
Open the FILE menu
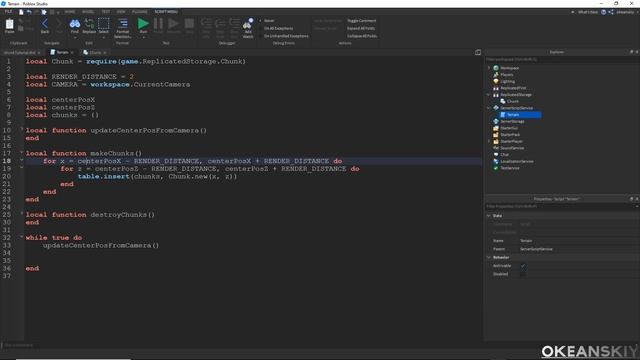pos(8,12)
